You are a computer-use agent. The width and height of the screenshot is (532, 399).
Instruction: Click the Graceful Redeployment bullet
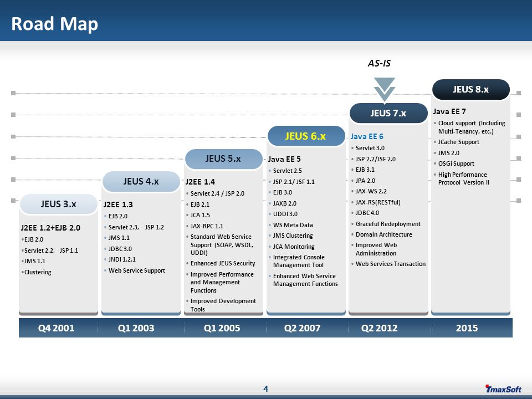(x=386, y=224)
